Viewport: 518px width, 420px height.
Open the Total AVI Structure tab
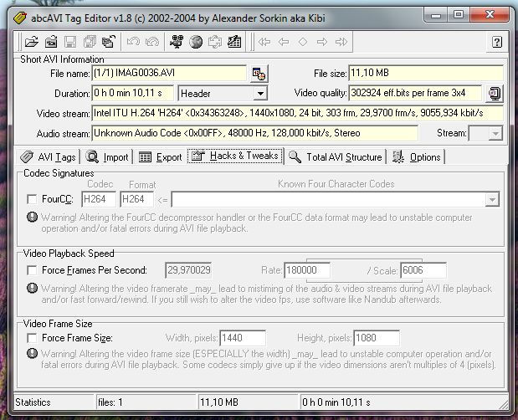pyautogui.click(x=336, y=156)
